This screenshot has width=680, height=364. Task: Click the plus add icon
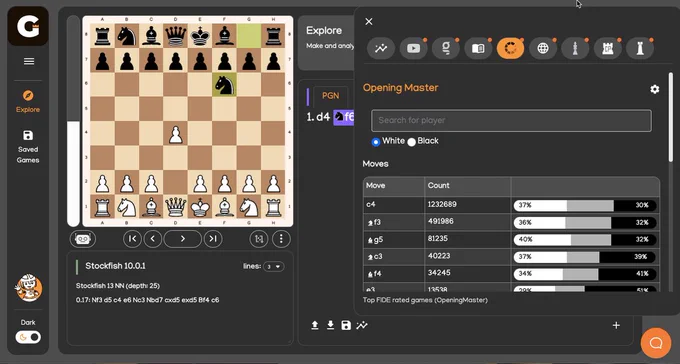(x=616, y=325)
